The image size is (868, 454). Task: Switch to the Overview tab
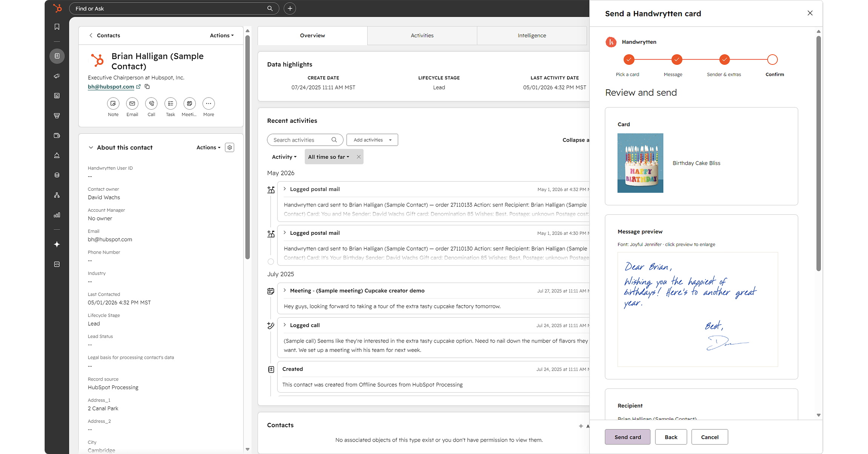(312, 35)
